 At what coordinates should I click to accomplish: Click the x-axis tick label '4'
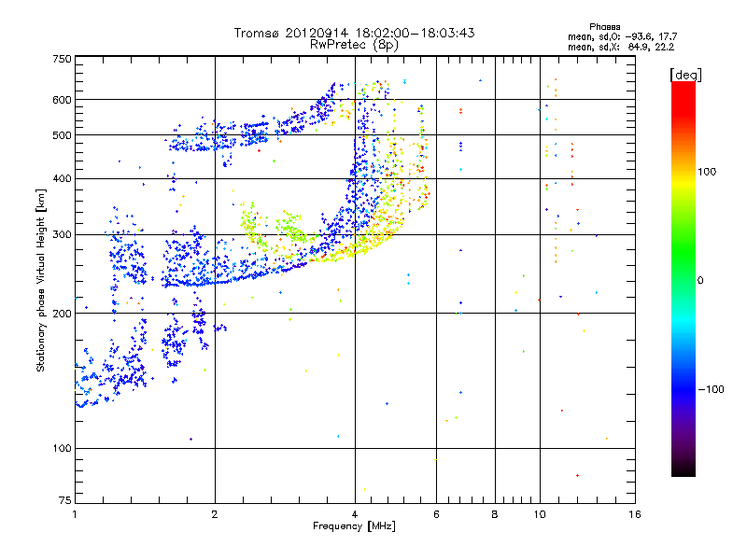pyautogui.click(x=355, y=514)
